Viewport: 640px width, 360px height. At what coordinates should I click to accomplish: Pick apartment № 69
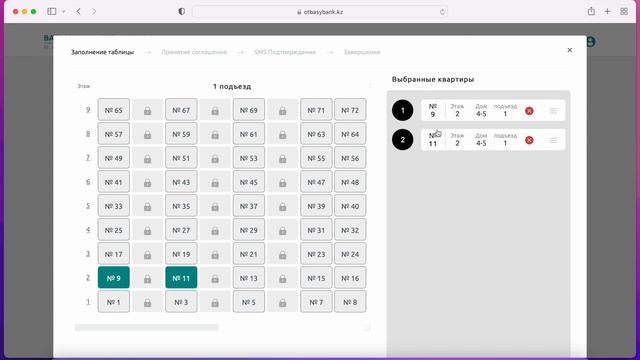coord(249,110)
